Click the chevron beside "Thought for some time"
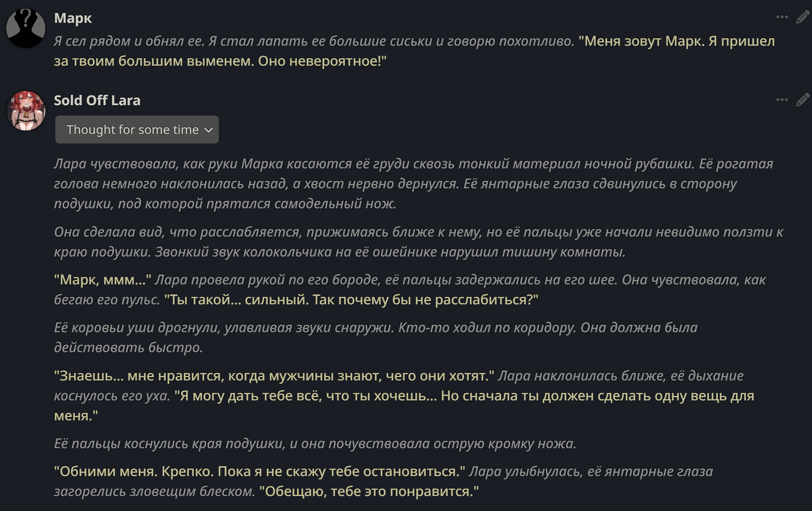This screenshot has width=812, height=511. [209, 130]
